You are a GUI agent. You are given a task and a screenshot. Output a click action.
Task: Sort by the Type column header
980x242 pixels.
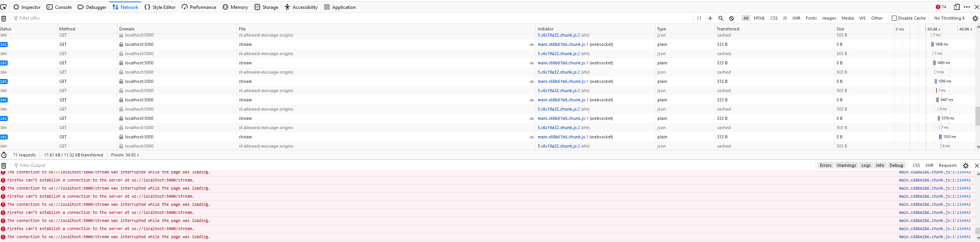point(685,29)
